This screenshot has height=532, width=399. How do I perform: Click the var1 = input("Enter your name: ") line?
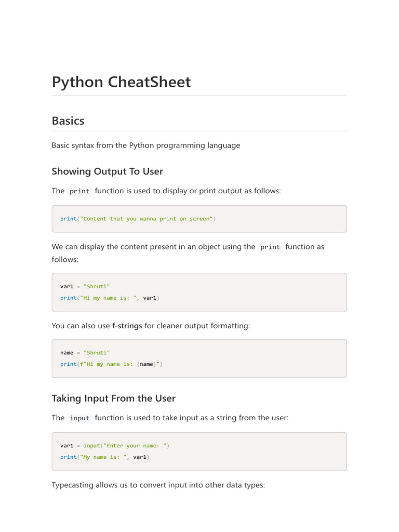click(115, 446)
